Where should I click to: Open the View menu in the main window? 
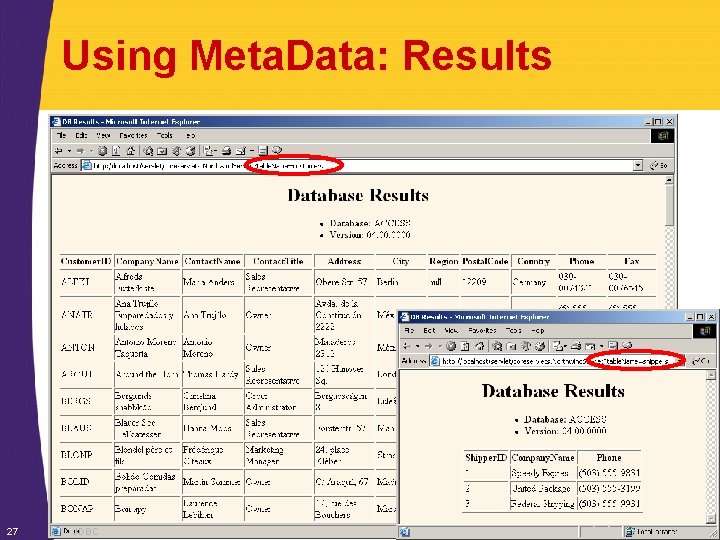(x=104, y=135)
